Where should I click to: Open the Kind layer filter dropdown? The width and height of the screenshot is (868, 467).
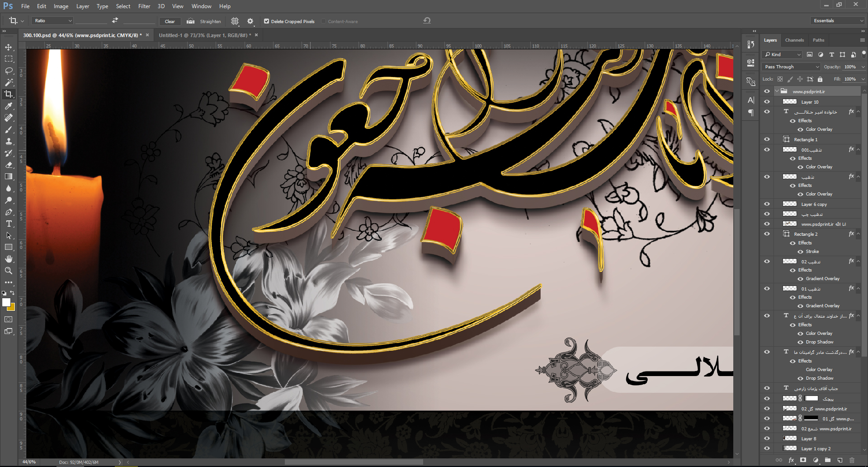pyautogui.click(x=783, y=54)
